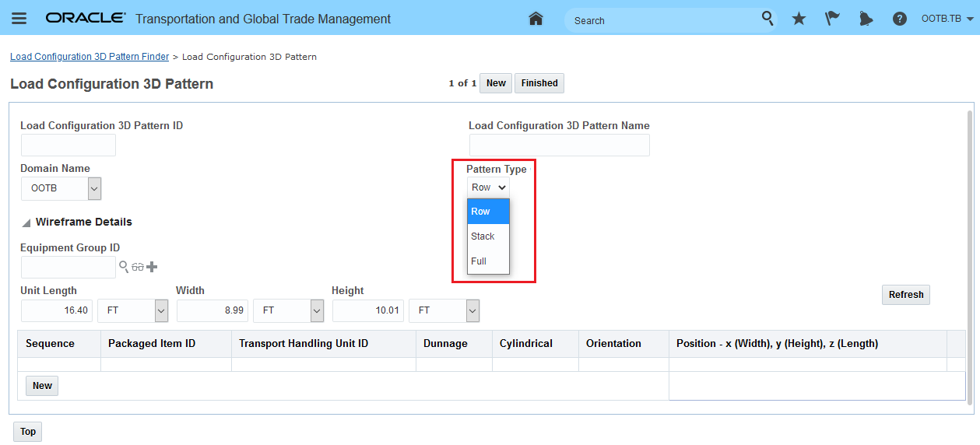Click the Sequence column header
Image resolution: width=980 pixels, height=445 pixels.
(59, 344)
